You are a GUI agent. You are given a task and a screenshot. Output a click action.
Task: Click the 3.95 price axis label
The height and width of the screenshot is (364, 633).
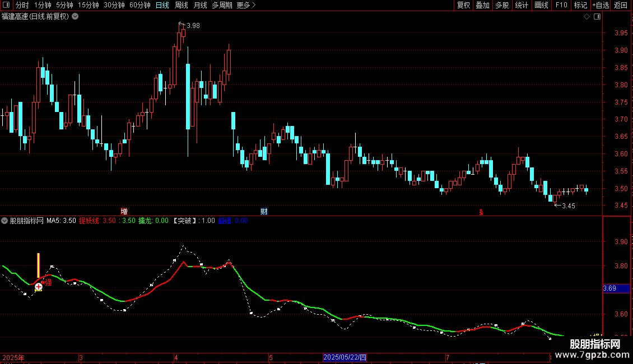click(621, 33)
